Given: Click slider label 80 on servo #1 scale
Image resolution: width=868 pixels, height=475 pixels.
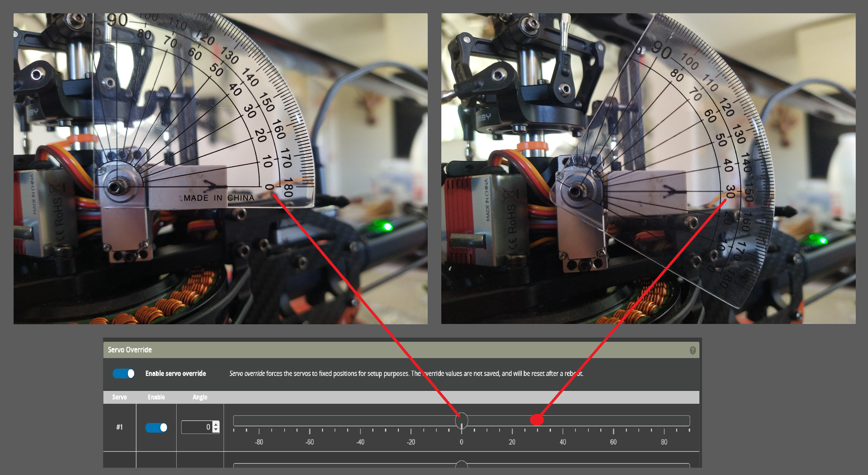Looking at the screenshot, I should 664,442.
